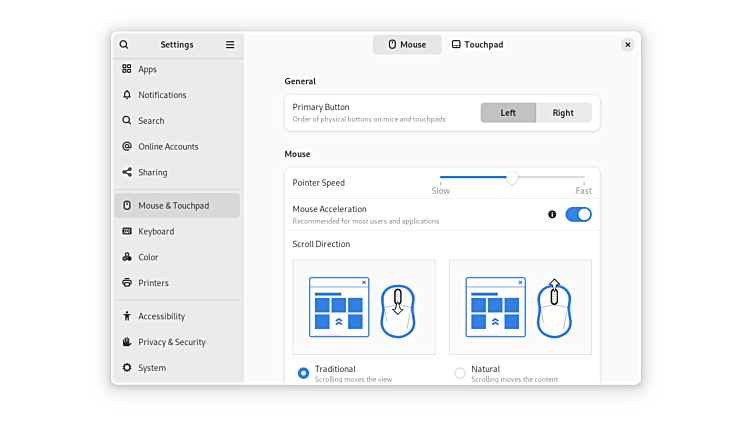Image resolution: width=752 pixels, height=423 pixels.
Task: Set primary button to Right
Action: coord(563,113)
